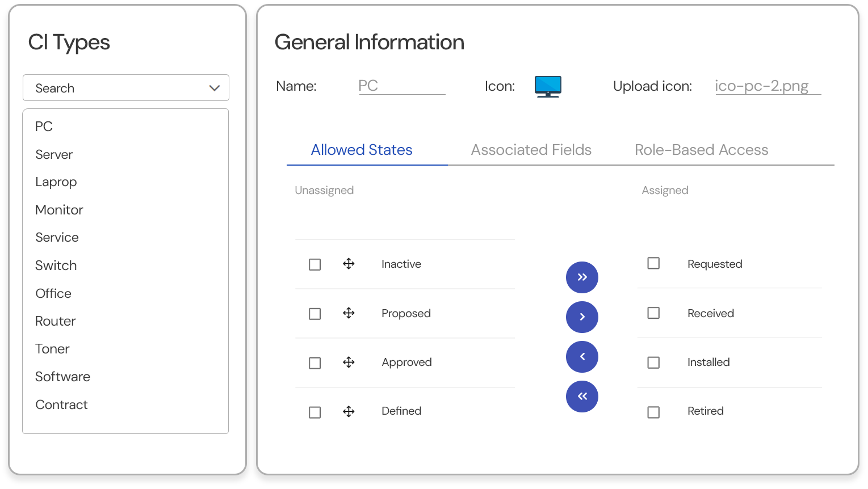Click the Unassigned column heading

[324, 190]
